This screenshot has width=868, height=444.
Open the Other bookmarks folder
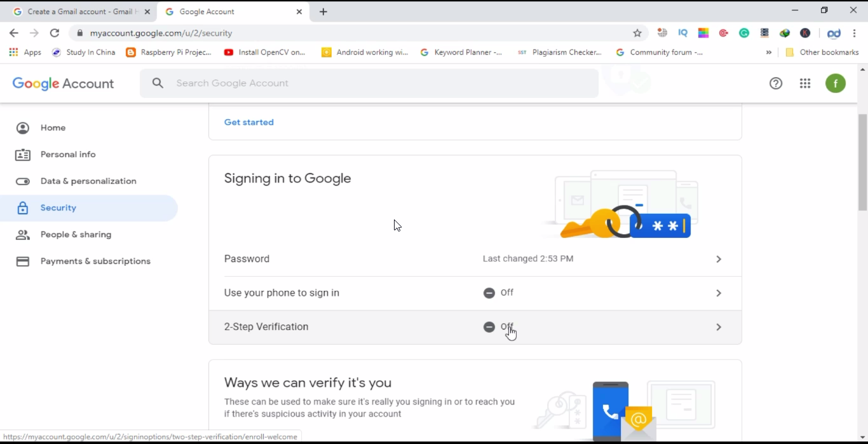822,52
